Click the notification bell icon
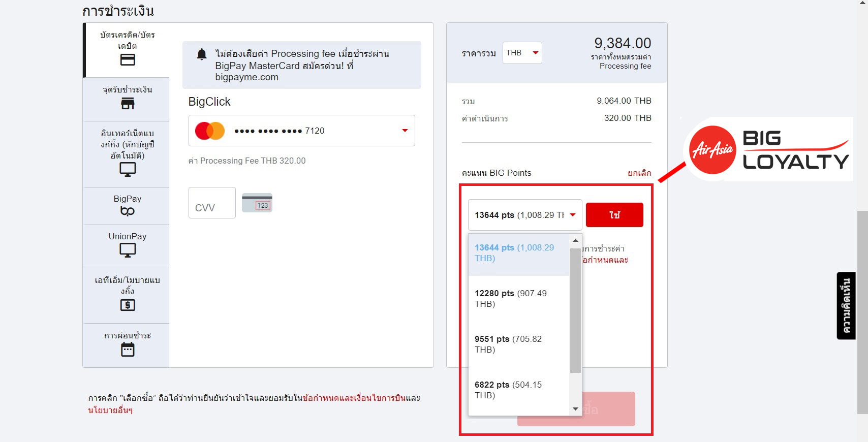Screen dimensions: 868x442 tap(202, 54)
